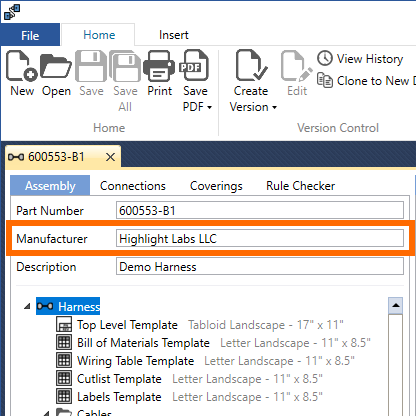Screen dimensions: 416x416
Task: Open the Coverings tab
Action: click(x=216, y=186)
